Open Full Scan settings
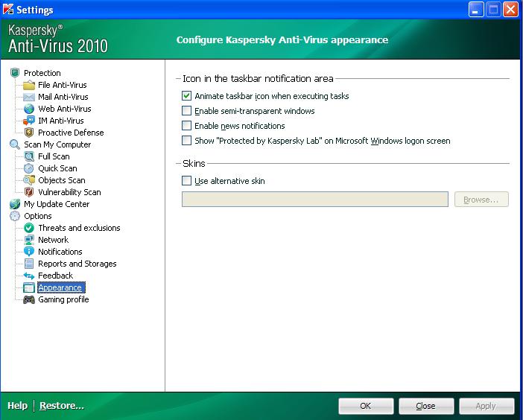The image size is (523, 420). (x=54, y=156)
